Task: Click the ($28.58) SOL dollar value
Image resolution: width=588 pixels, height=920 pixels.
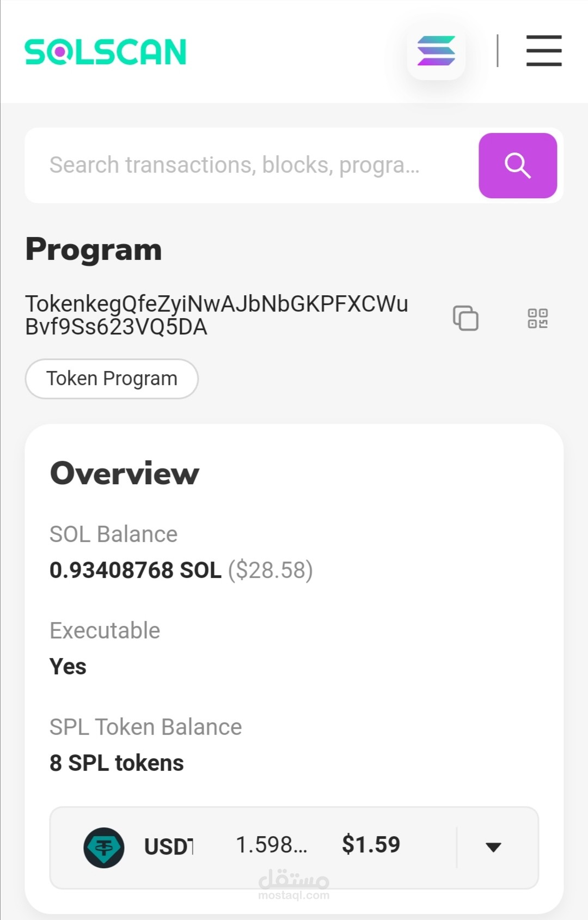Action: (x=270, y=570)
